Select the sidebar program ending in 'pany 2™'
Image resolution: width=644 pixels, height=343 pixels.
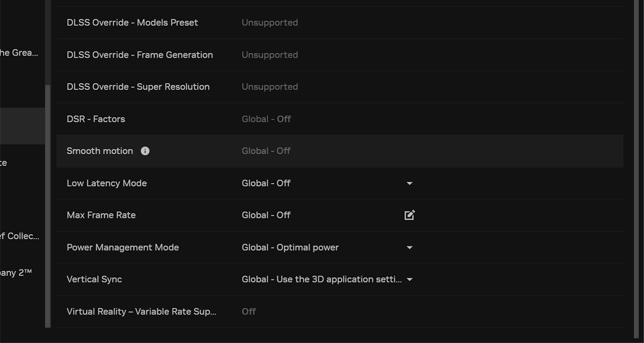pos(16,272)
